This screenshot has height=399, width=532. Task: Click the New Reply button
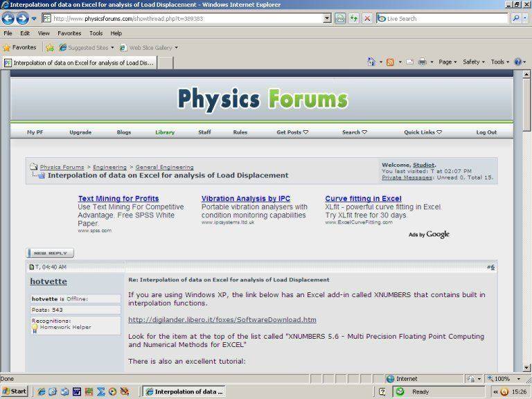(50, 253)
